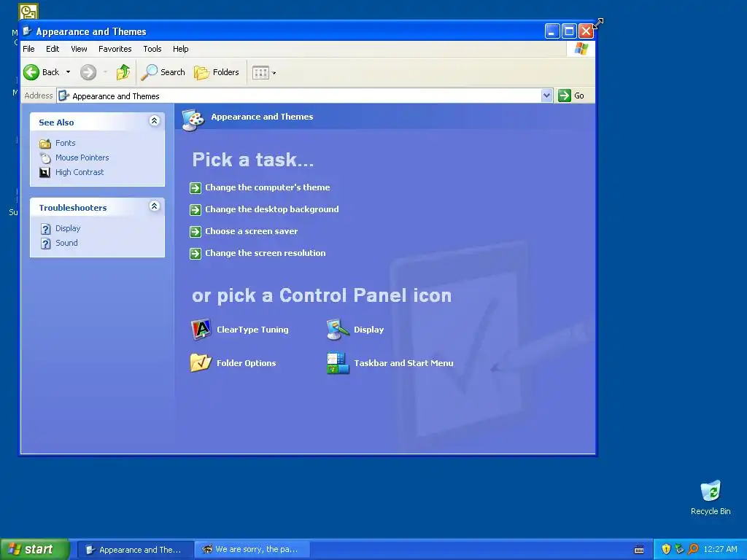
Task: Click the Fonts folder icon
Action: (45, 144)
